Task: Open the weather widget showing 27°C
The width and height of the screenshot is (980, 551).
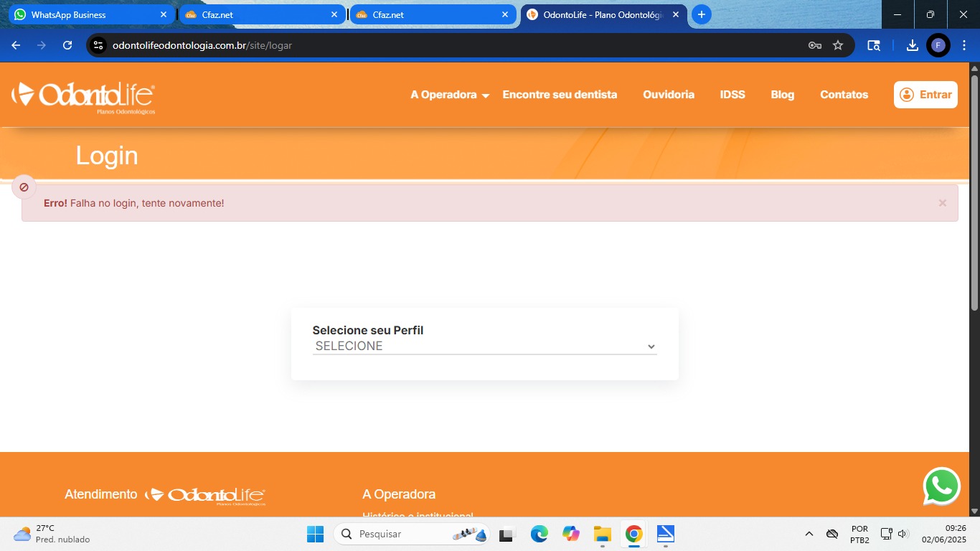Action: click(52, 534)
